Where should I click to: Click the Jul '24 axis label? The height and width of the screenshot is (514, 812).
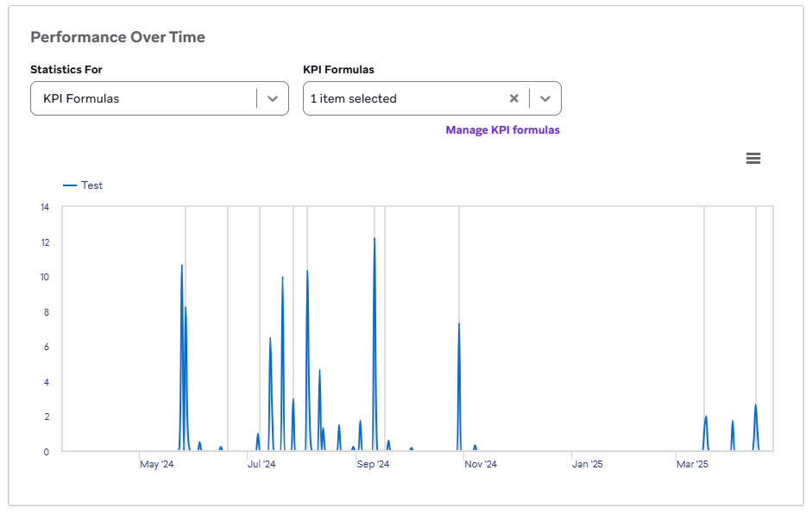[261, 464]
